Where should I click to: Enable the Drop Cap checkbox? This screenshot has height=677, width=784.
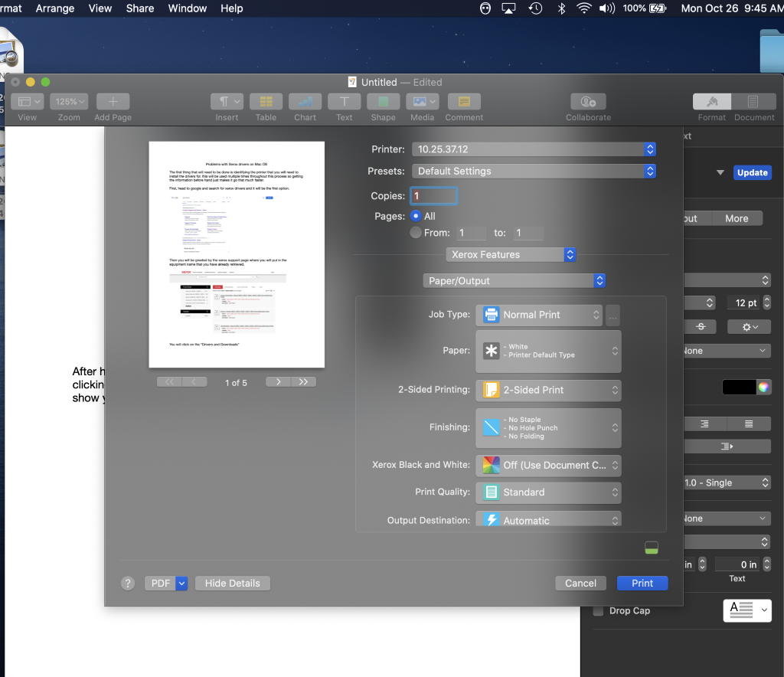point(597,610)
